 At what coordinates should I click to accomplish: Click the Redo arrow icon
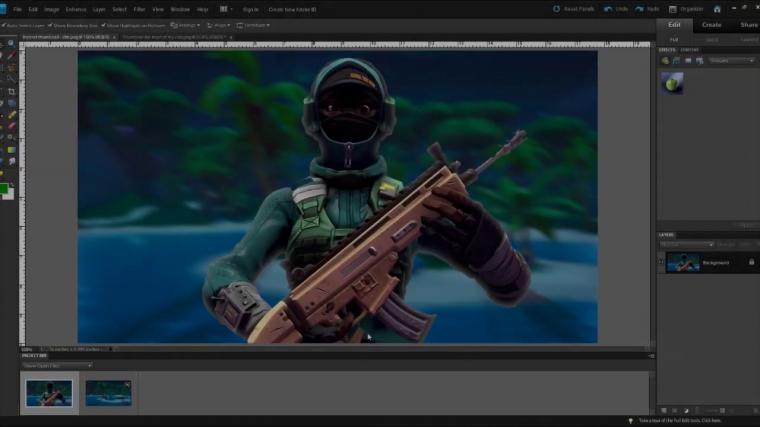639,9
